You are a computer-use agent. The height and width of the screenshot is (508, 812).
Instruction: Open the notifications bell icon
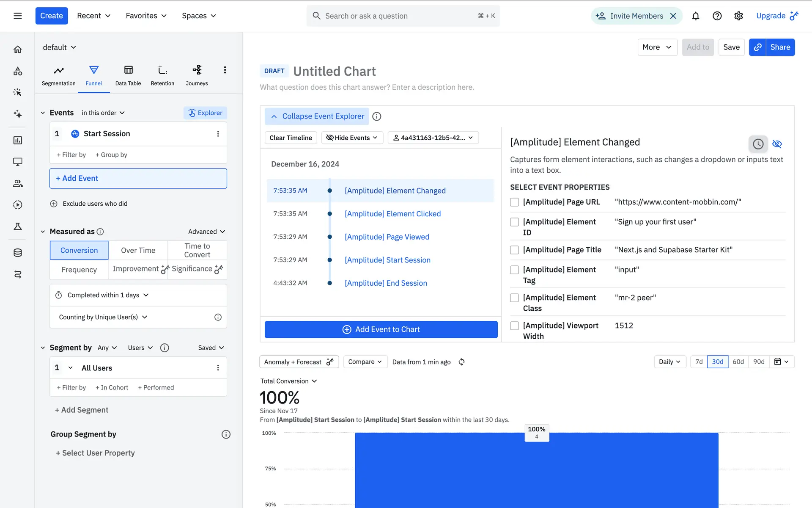click(695, 16)
